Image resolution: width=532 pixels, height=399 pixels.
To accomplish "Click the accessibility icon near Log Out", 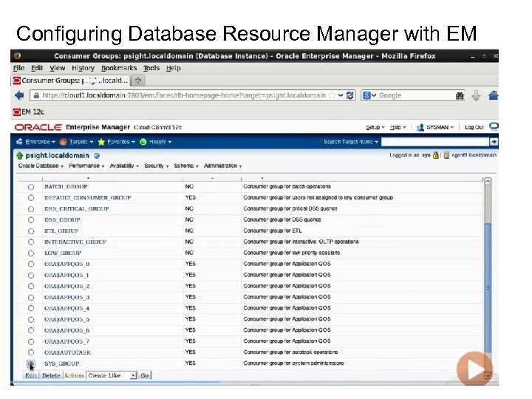I will [x=494, y=127].
